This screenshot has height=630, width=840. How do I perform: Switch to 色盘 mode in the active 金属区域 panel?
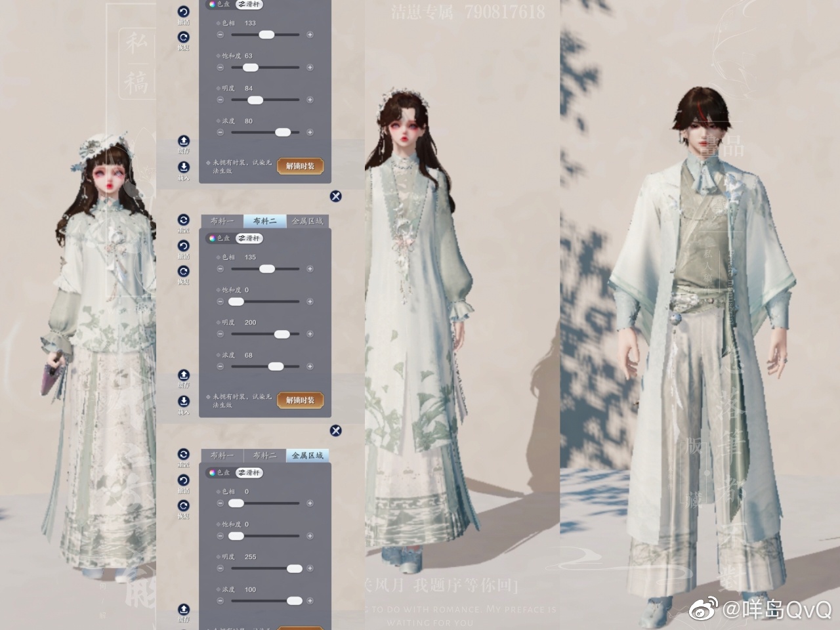tap(220, 472)
